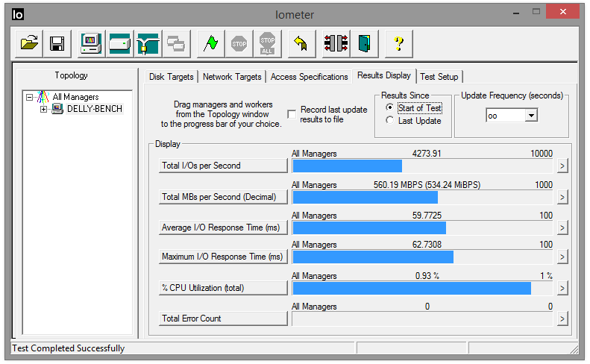Viewport: 590px width, 364px height.
Task: Click the All Managers topology icon
Action: click(x=43, y=97)
